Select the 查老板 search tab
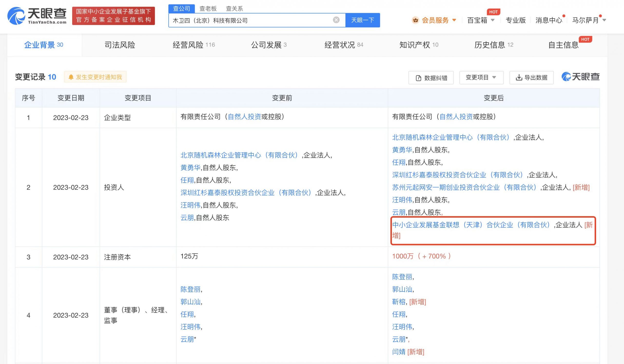The image size is (624, 364). tap(208, 9)
